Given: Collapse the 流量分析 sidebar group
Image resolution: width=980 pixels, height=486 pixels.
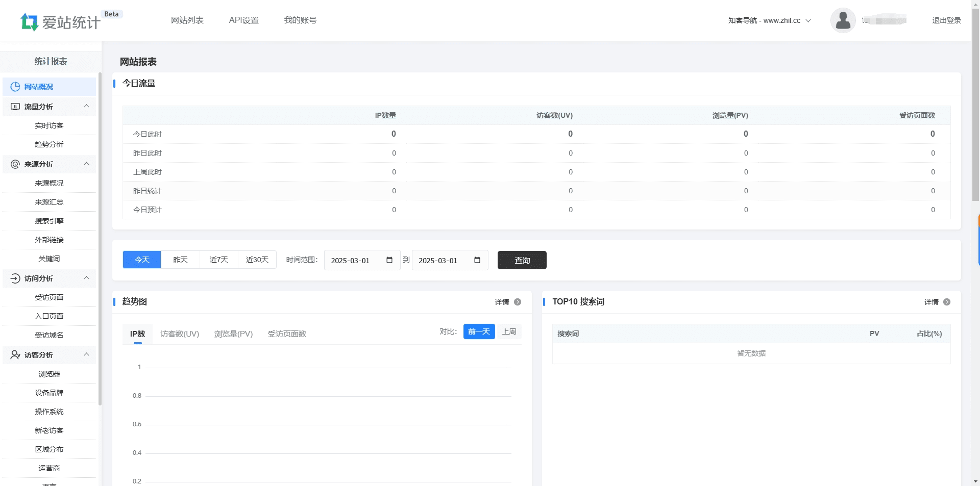Looking at the screenshot, I should [x=86, y=106].
